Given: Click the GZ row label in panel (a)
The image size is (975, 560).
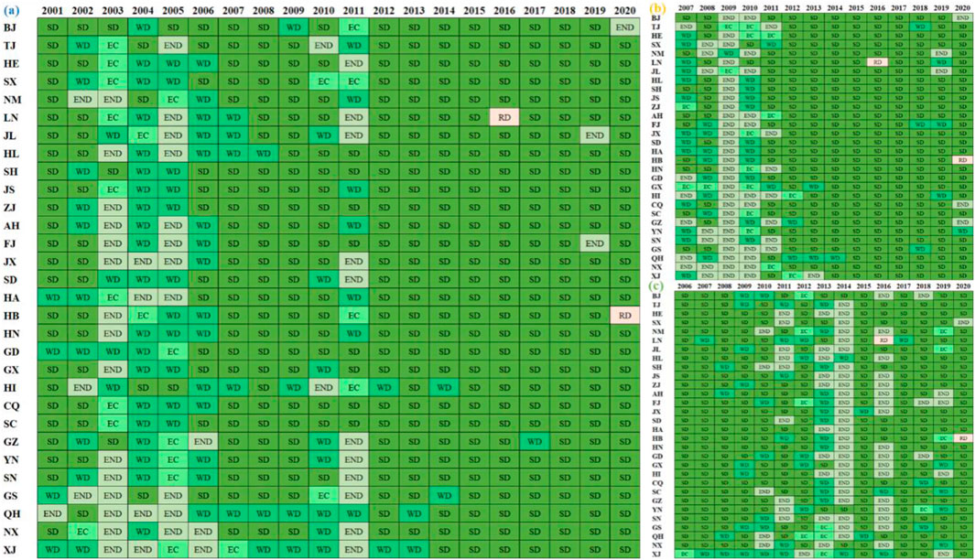Looking at the screenshot, I should [11, 442].
